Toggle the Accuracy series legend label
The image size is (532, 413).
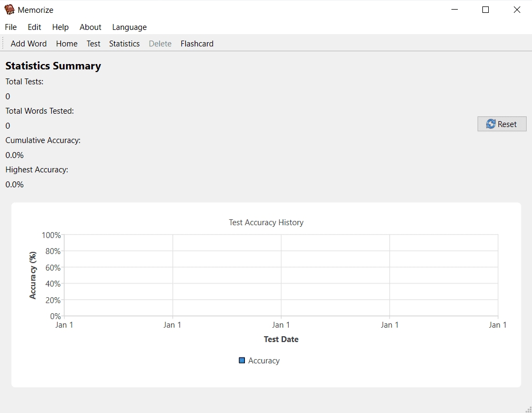(x=264, y=361)
